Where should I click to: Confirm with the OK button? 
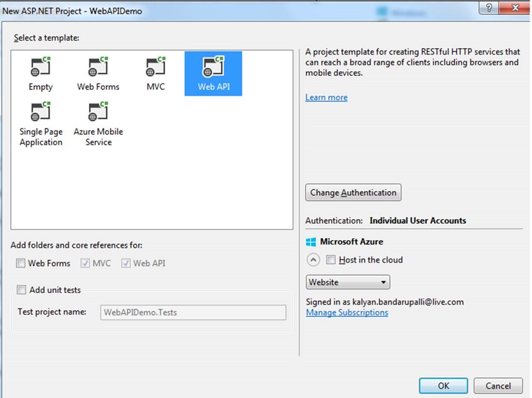(x=444, y=386)
